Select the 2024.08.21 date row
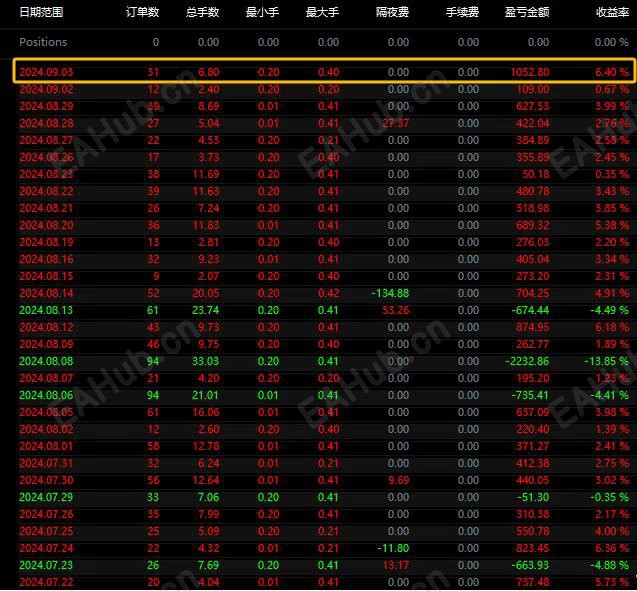This screenshot has width=637, height=591. click(x=324, y=208)
